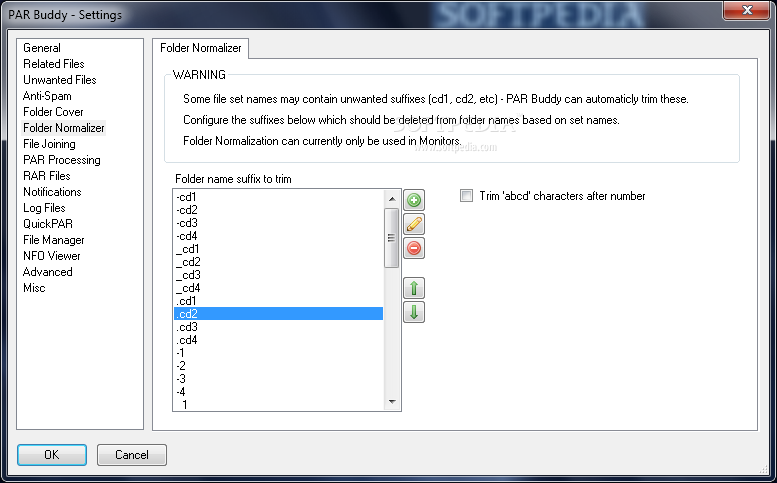The height and width of the screenshot is (483, 777).
Task: Go to Notifications settings
Action: click(x=52, y=192)
